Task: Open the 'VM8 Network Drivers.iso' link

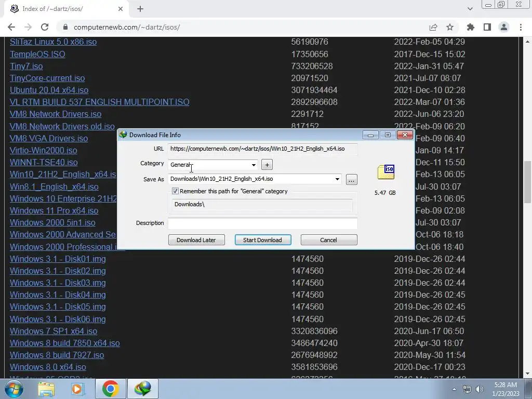Action: pyautogui.click(x=55, y=114)
